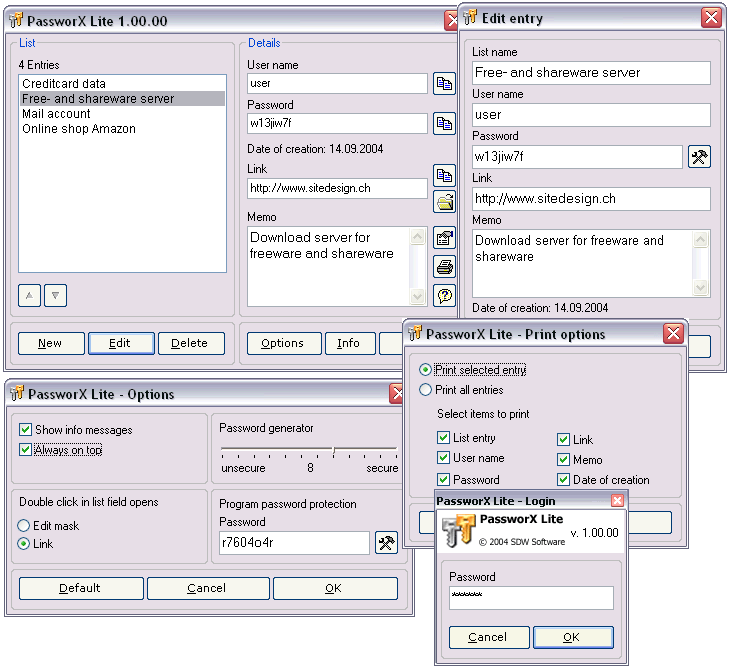Generate a password in Edit entry window
730x669 pixels.
(699, 157)
